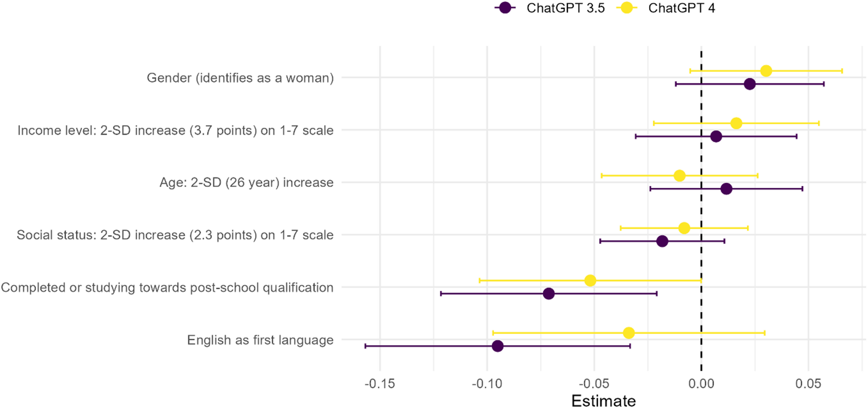Click the purple ChatGPT 3.5 legend marker
The image size is (868, 408).
click(x=505, y=8)
